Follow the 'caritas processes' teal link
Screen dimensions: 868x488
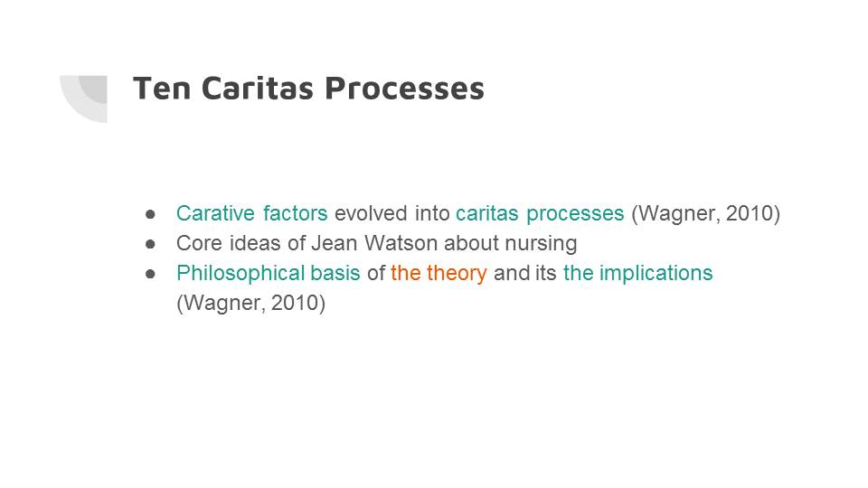tap(539, 214)
